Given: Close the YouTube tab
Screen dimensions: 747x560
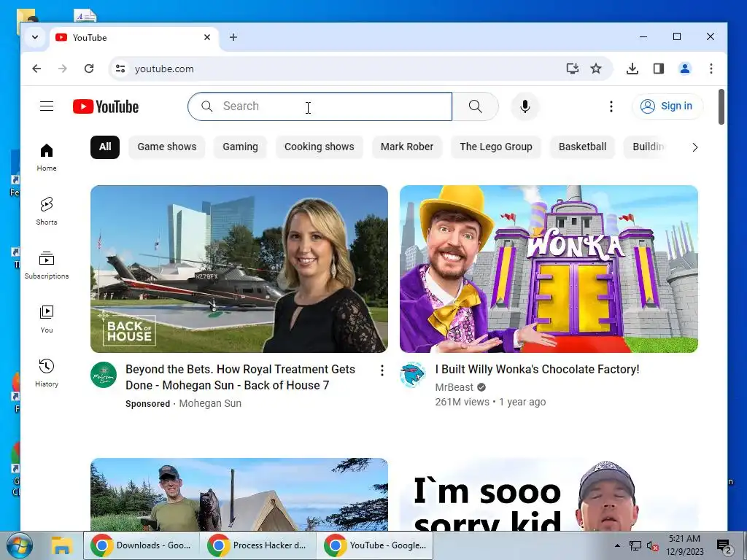Looking at the screenshot, I should pos(207,37).
